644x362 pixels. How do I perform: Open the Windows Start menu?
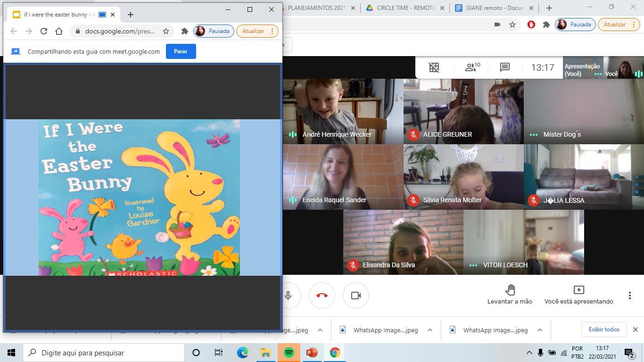[11, 353]
